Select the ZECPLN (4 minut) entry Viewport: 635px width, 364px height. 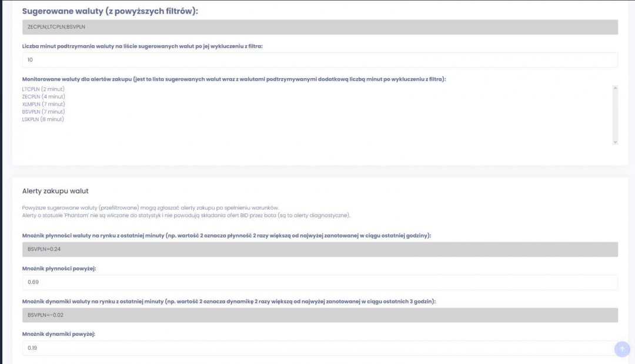click(x=43, y=96)
